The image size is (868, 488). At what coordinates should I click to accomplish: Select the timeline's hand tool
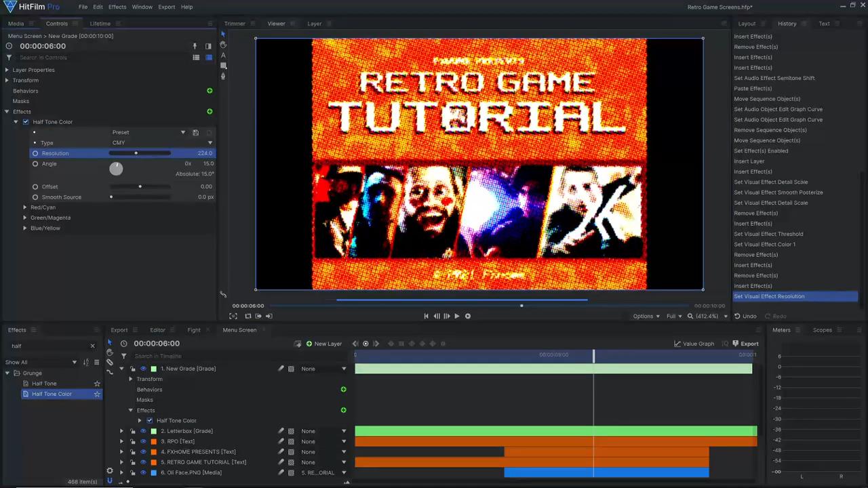pyautogui.click(x=110, y=352)
